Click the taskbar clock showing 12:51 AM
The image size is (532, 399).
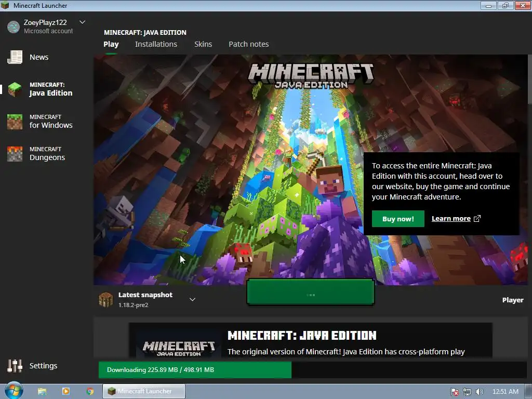click(x=505, y=392)
